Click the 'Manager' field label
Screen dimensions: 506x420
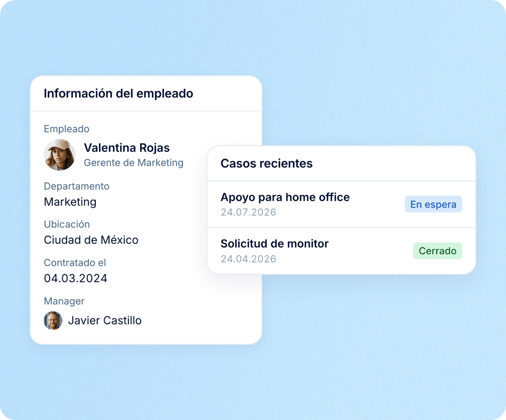64,301
